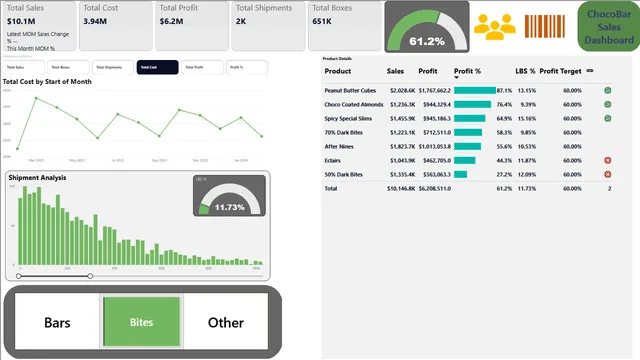Click the green check icon for Peanut Butter Cubes
Image resolution: width=640 pixels, height=360 pixels.
click(x=607, y=91)
